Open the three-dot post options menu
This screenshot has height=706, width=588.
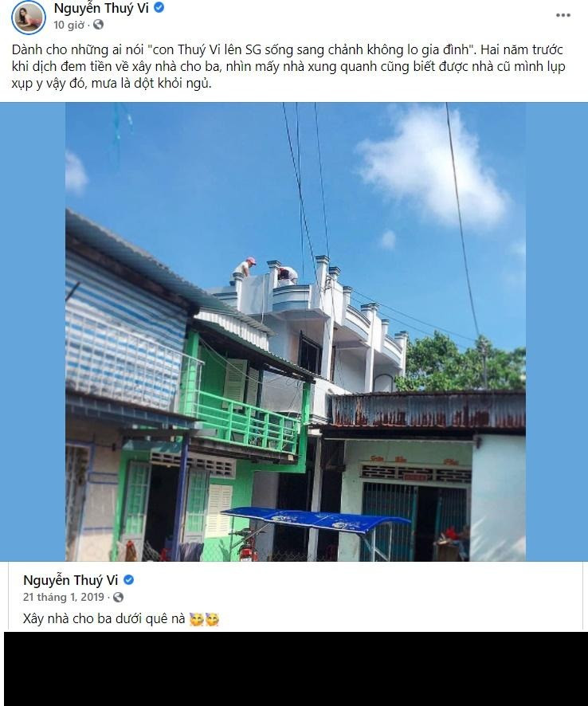[x=563, y=15]
